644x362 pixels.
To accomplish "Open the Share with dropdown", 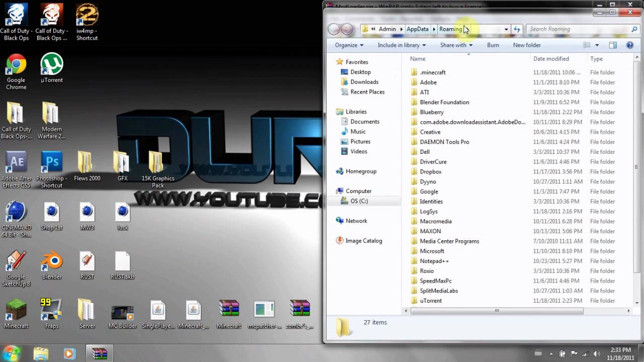I will pos(456,45).
